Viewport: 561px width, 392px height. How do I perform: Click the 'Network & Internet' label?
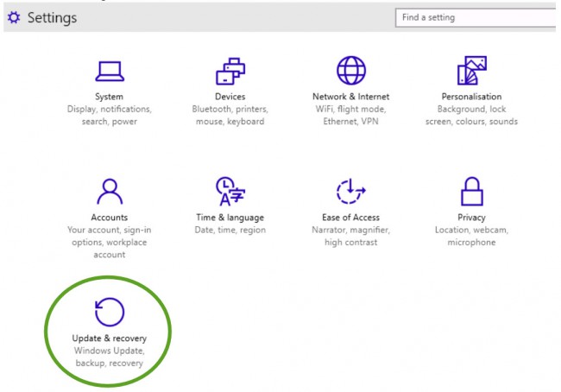click(x=350, y=97)
